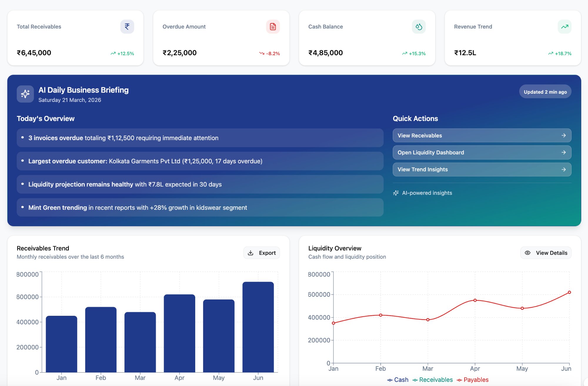Click the water drop icon on Cash Balance card
This screenshot has width=588, height=386.
pyautogui.click(x=418, y=26)
